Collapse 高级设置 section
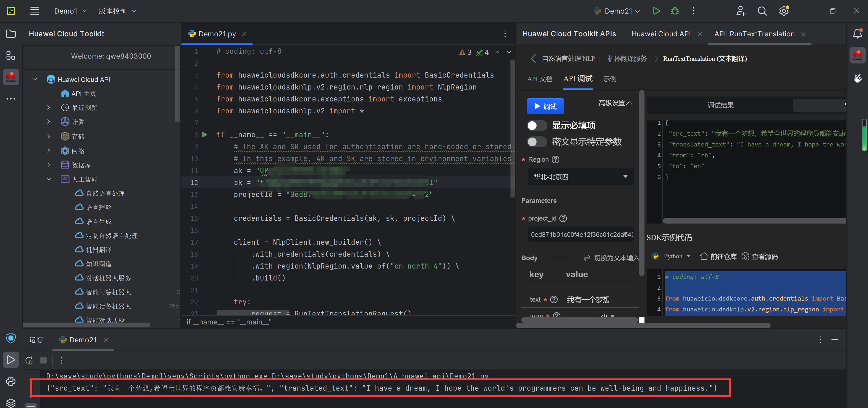 [x=615, y=103]
